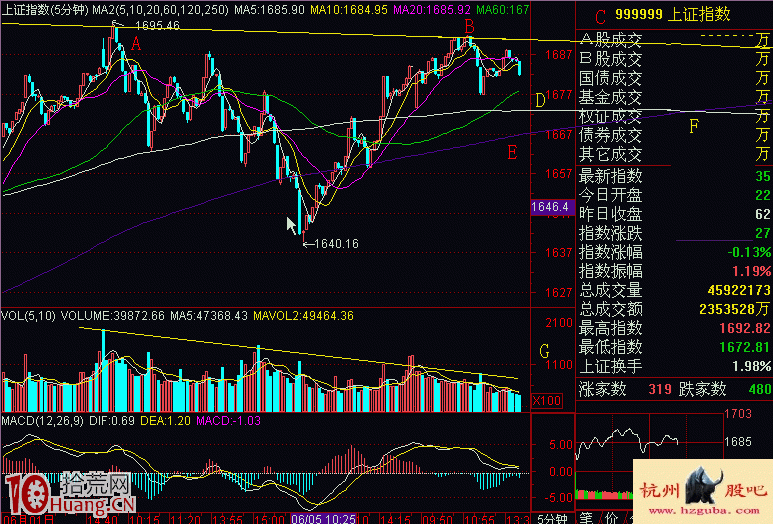Click the MAVOL2:49464.36 reading
Screen dimensions: 773x524
point(303,315)
